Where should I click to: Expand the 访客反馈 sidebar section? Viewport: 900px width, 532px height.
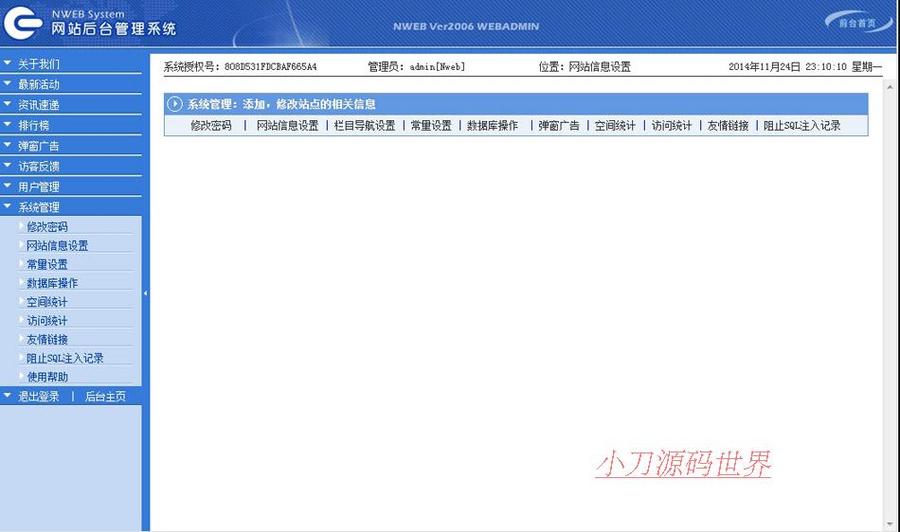pyautogui.click(x=38, y=166)
